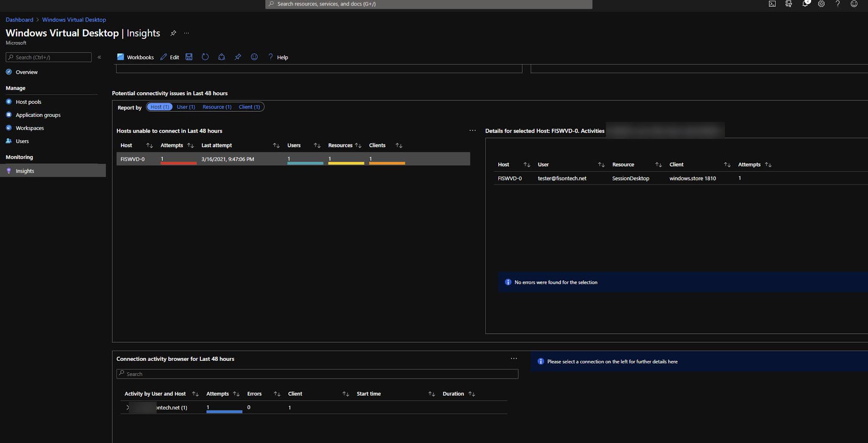Navigate to the Dashboard breadcrumb
868x443 pixels.
click(19, 20)
